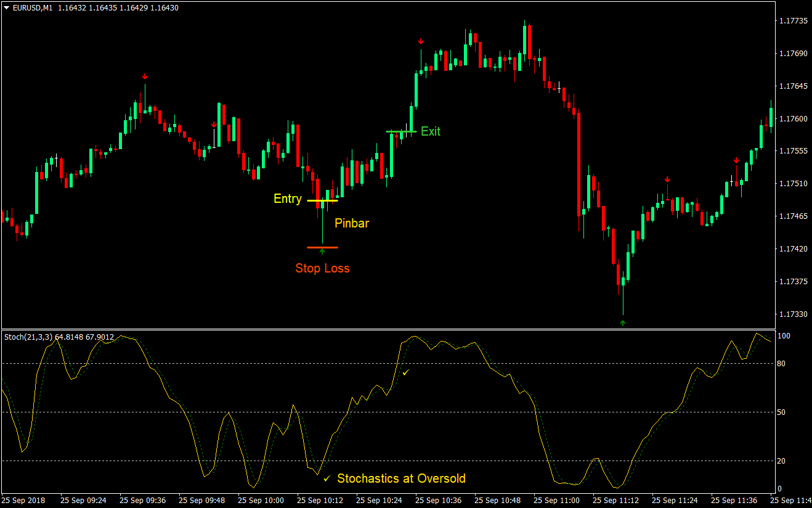Click the 25 Sep 11:24 time label

(675, 501)
